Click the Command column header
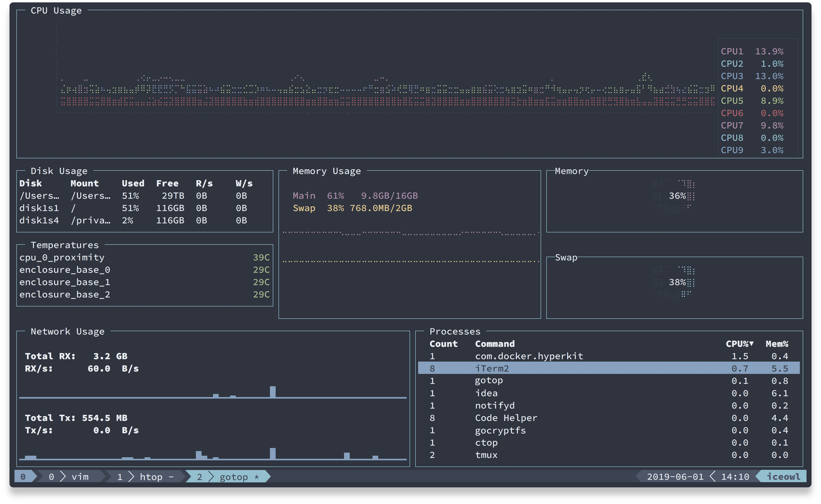This screenshot has width=821, height=504. 495,344
